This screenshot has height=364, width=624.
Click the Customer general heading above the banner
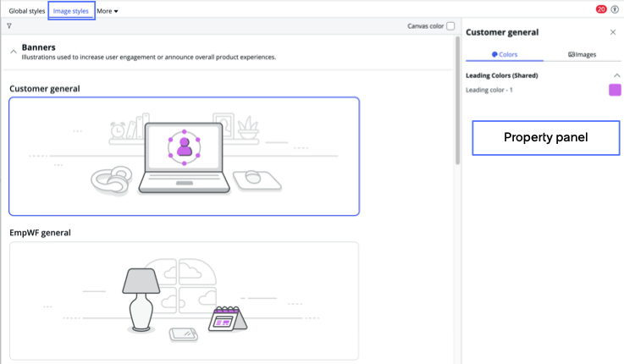pos(45,89)
